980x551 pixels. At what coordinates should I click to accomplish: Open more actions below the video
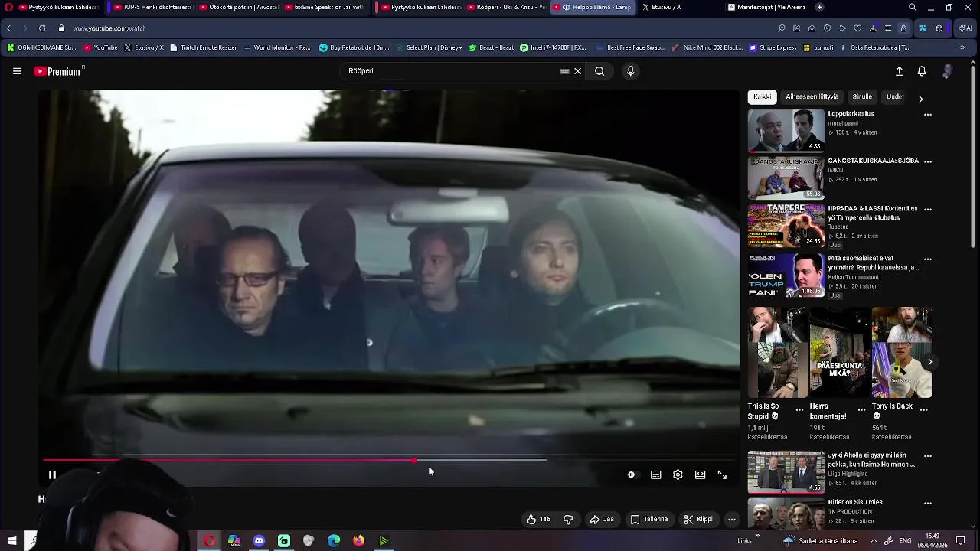click(732, 519)
